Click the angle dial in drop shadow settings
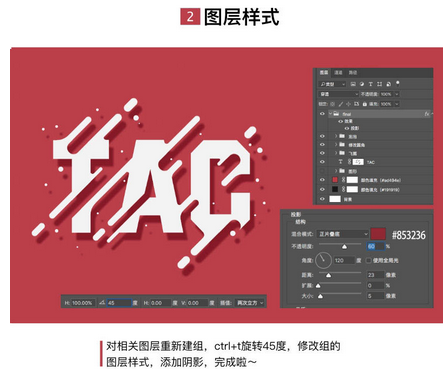Image resolution: width=444 pixels, height=369 pixels. click(323, 260)
